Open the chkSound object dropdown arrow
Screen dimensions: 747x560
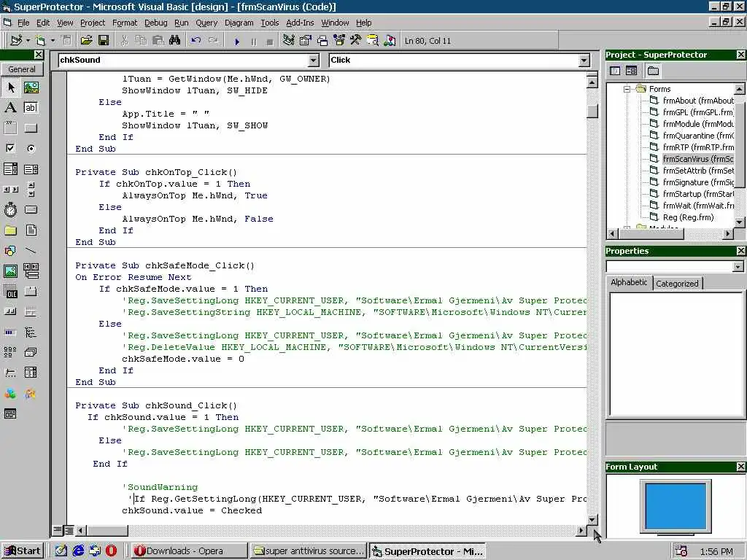[x=313, y=60]
